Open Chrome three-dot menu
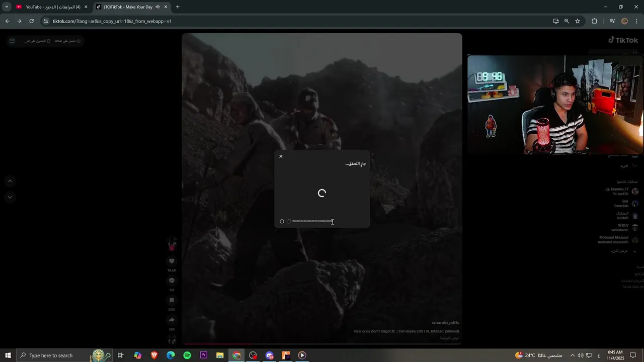Screen dimensions: 644x362 [x=636, y=21]
